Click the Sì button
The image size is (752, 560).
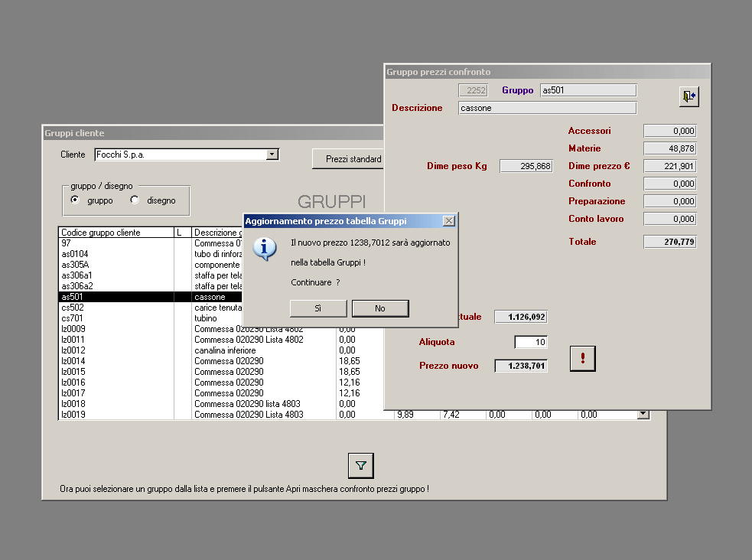(x=318, y=308)
